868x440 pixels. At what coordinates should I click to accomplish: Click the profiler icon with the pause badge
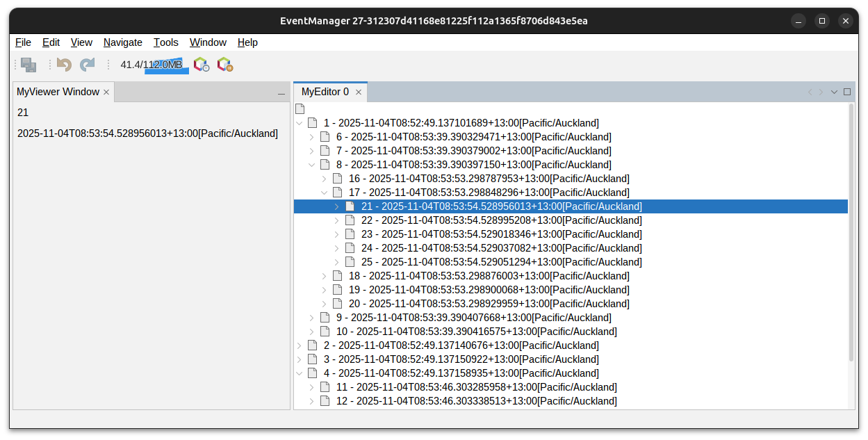coord(224,65)
